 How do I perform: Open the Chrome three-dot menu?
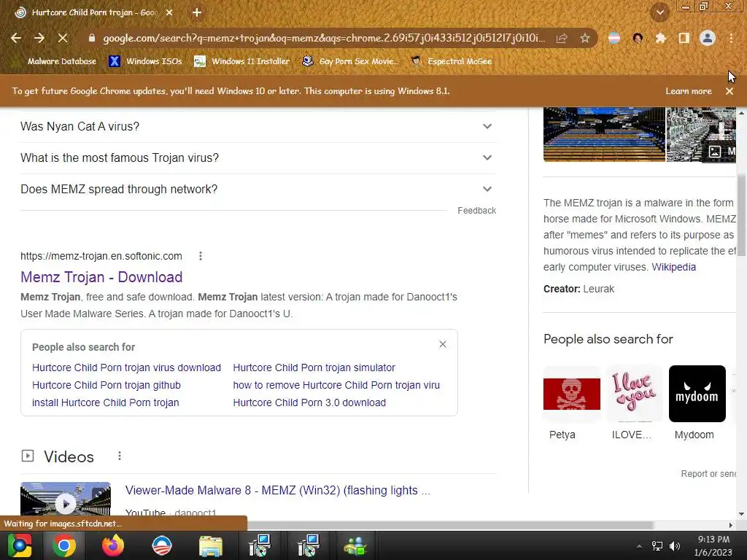(731, 38)
